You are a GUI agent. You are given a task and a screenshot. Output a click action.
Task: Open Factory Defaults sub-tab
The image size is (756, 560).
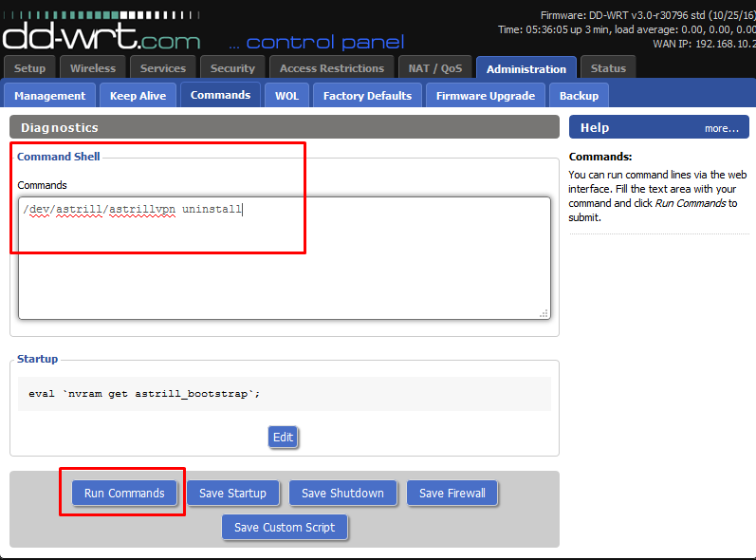click(x=367, y=96)
